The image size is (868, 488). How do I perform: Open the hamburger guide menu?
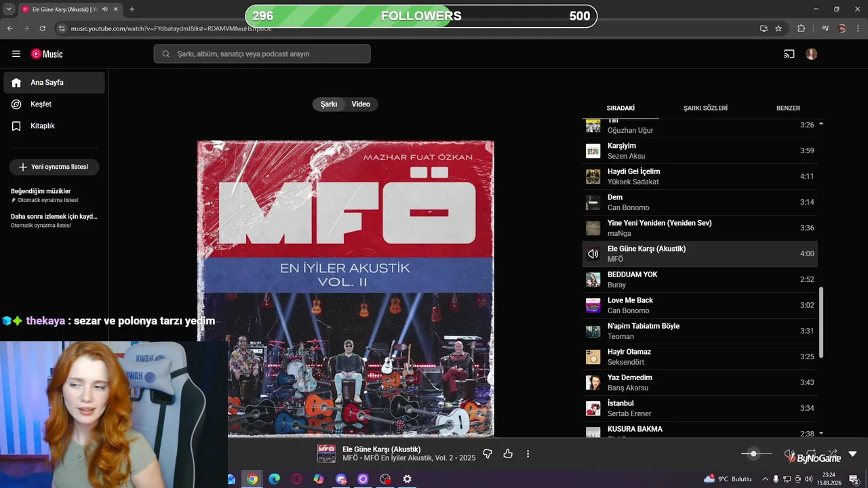16,54
